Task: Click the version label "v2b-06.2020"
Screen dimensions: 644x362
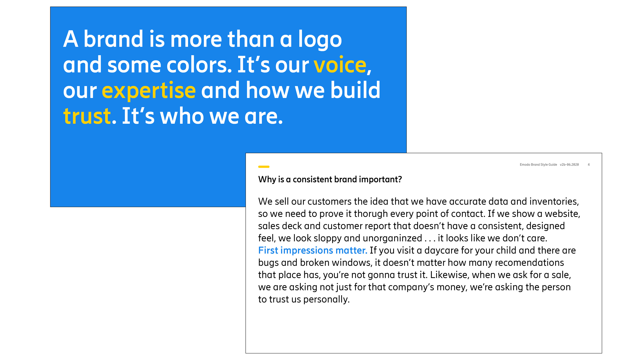Action: point(569,165)
